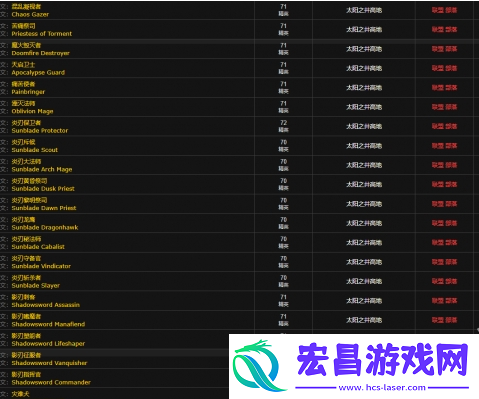Click the Chinese name above Sunblade Dragonhawk
This screenshot has width=479, height=399.
23,220
